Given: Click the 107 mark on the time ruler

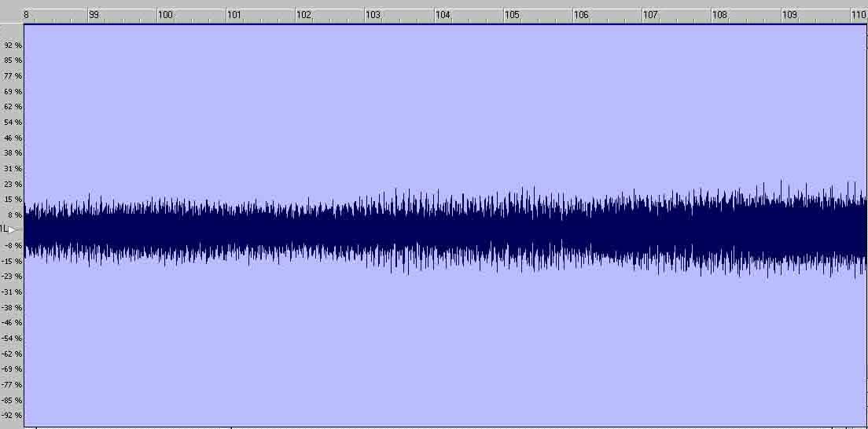Looking at the screenshot, I should [x=650, y=15].
